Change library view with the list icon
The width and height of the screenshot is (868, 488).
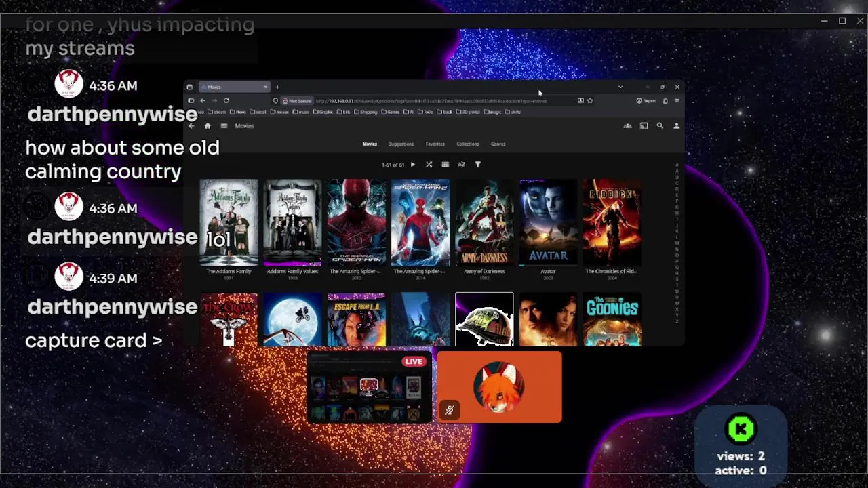click(x=445, y=165)
